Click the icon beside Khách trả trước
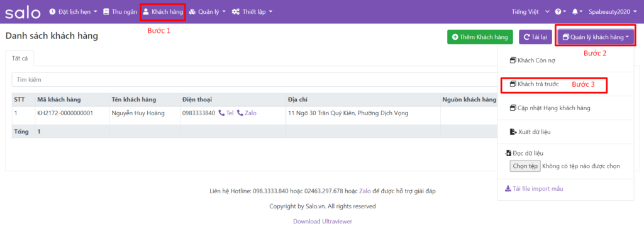 coord(513,84)
